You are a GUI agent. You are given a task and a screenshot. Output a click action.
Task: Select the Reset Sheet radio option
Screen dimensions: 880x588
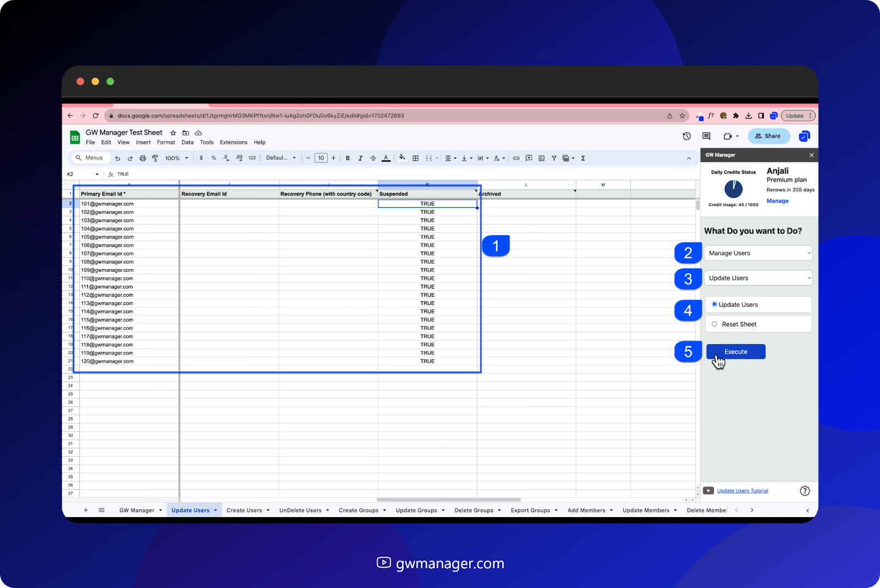[714, 324]
